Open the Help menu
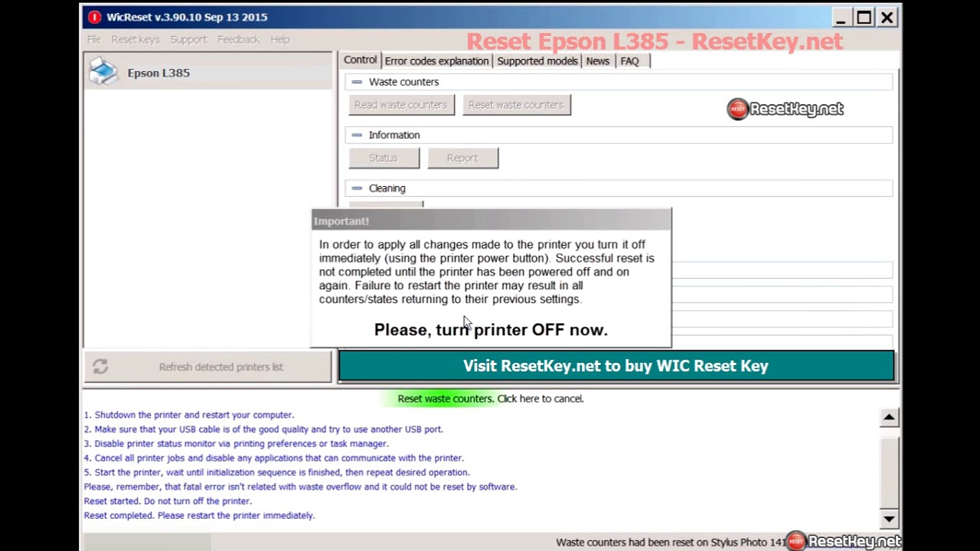Screen dimensions: 980x551 279,39
